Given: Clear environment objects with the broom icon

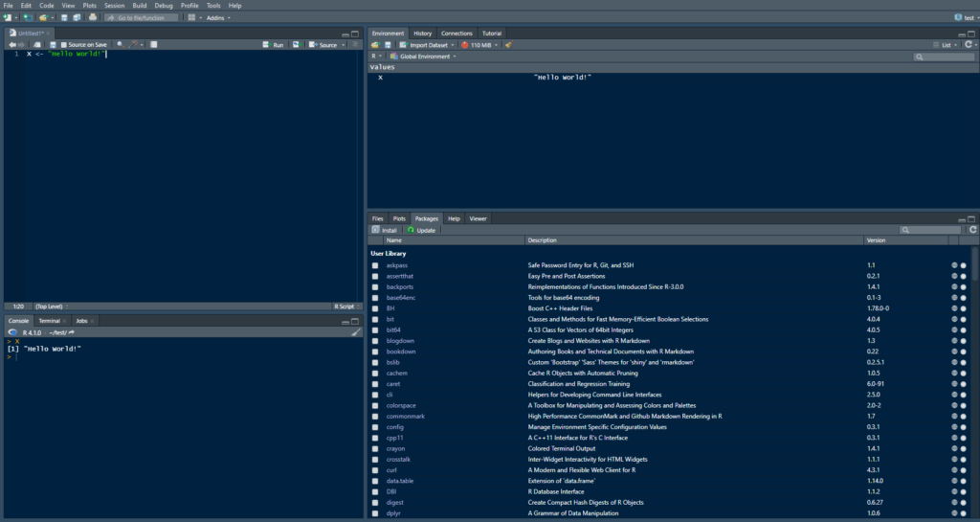Looking at the screenshot, I should [x=509, y=45].
